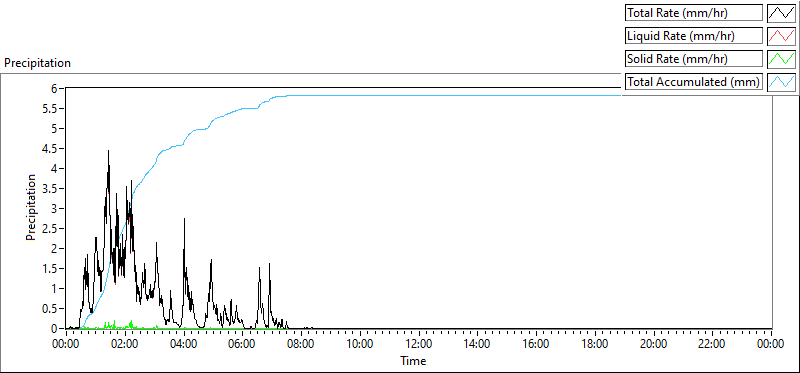Click the 20:00 time axis label
The height and width of the screenshot is (373, 800).
pyautogui.click(x=654, y=344)
